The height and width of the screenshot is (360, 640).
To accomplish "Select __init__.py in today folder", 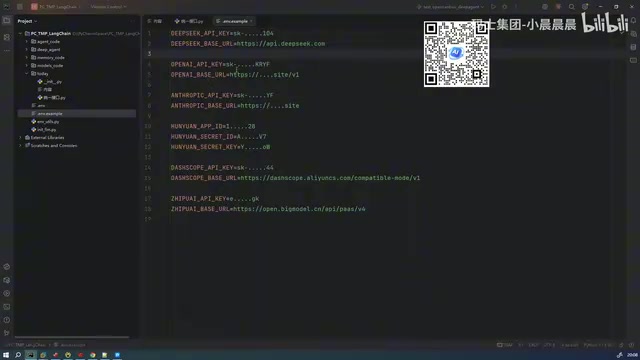I will [50, 82].
